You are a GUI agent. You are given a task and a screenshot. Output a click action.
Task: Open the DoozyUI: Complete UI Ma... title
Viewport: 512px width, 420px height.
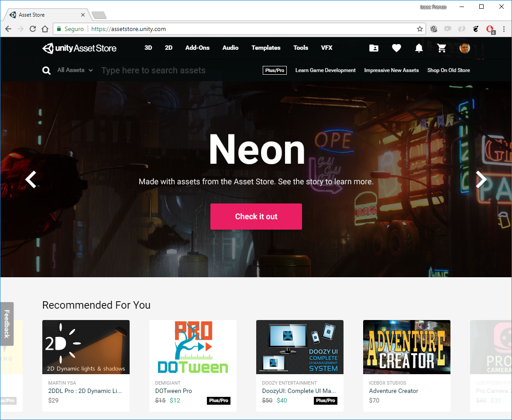click(299, 391)
